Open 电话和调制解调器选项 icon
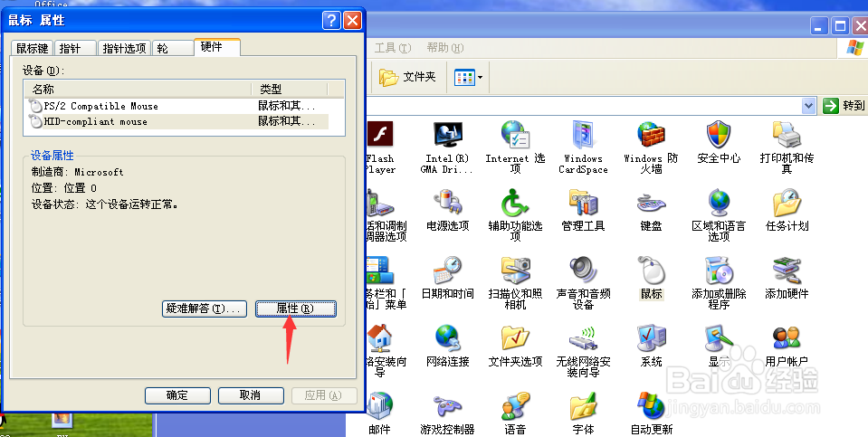868x437 pixels. click(380, 203)
